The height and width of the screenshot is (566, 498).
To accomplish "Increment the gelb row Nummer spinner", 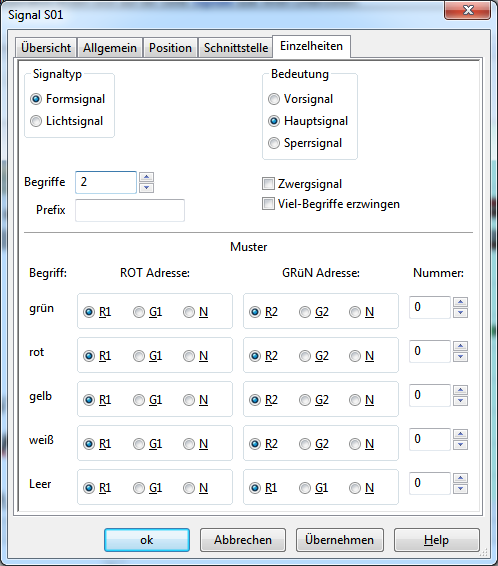I will tap(460, 390).
